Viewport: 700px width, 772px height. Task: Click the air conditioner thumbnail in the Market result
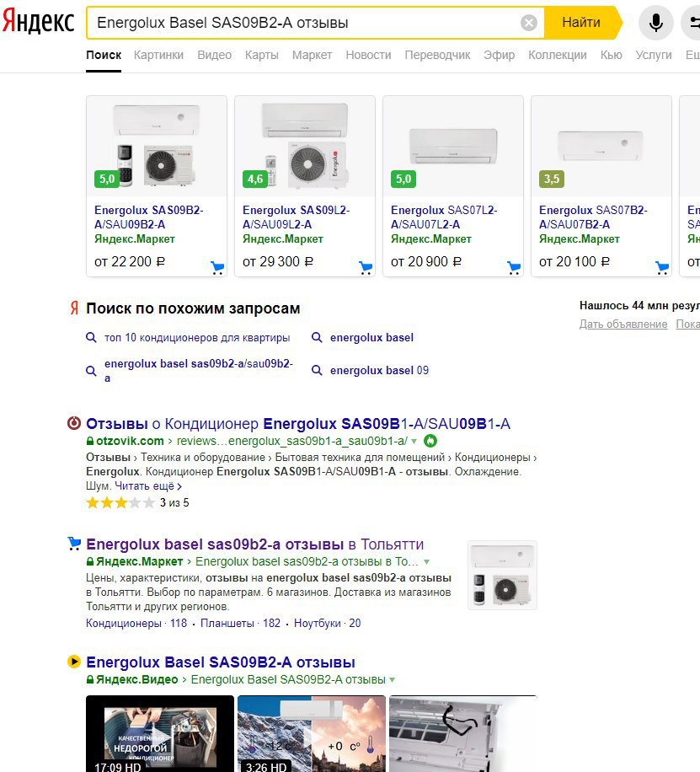click(502, 575)
